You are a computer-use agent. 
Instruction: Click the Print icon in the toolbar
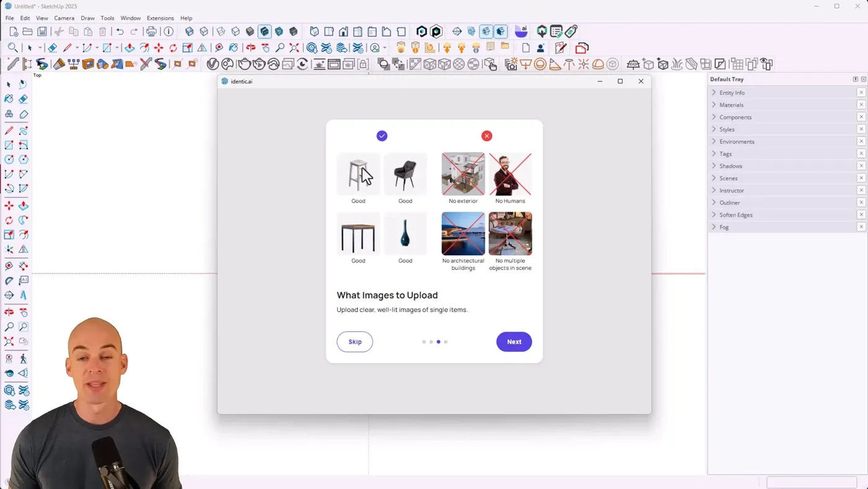click(151, 32)
